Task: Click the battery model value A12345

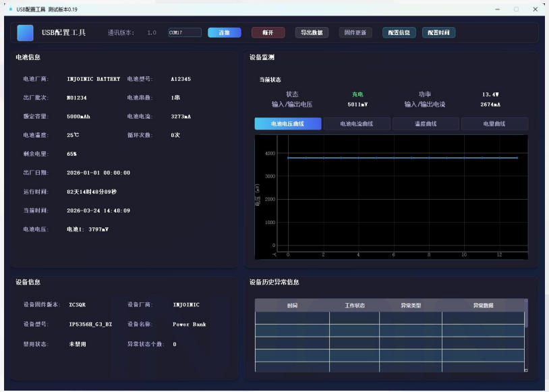Action: [x=181, y=79]
